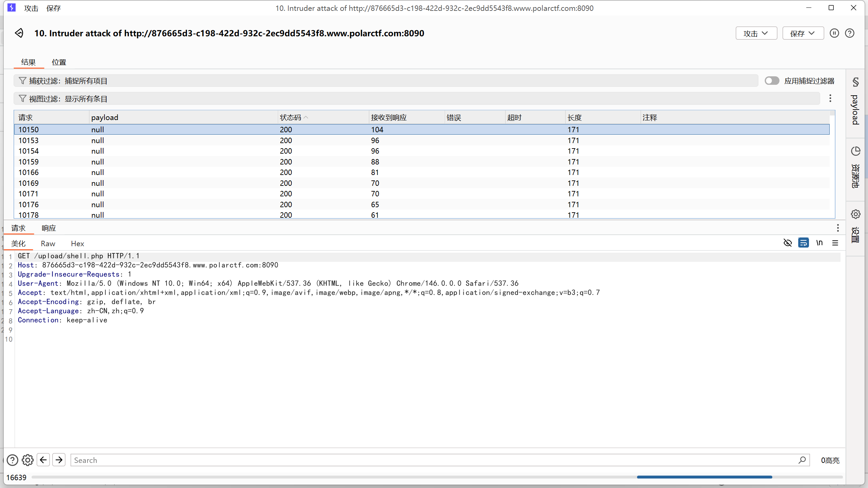
Task: Toggle hidden characters eye icon
Action: [x=788, y=243]
